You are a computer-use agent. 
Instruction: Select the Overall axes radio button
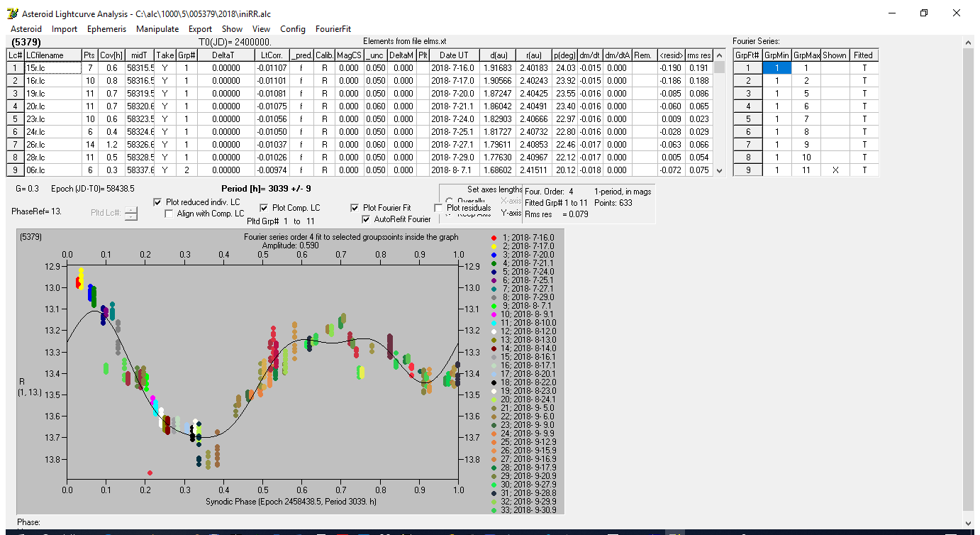tap(449, 202)
